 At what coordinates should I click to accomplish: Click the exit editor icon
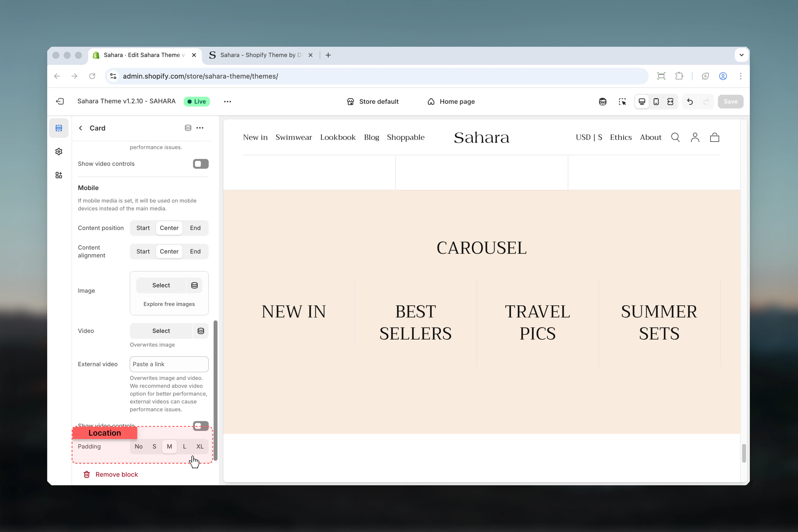pos(60,101)
